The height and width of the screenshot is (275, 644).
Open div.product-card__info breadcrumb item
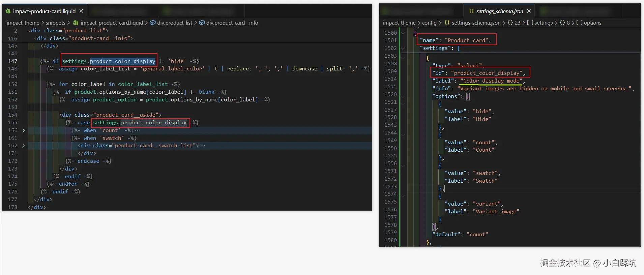232,23
